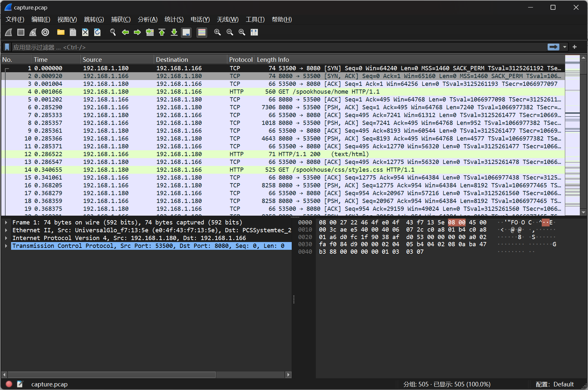The image size is (588, 390).
Task: Sort by the Time column header
Action: pos(57,60)
